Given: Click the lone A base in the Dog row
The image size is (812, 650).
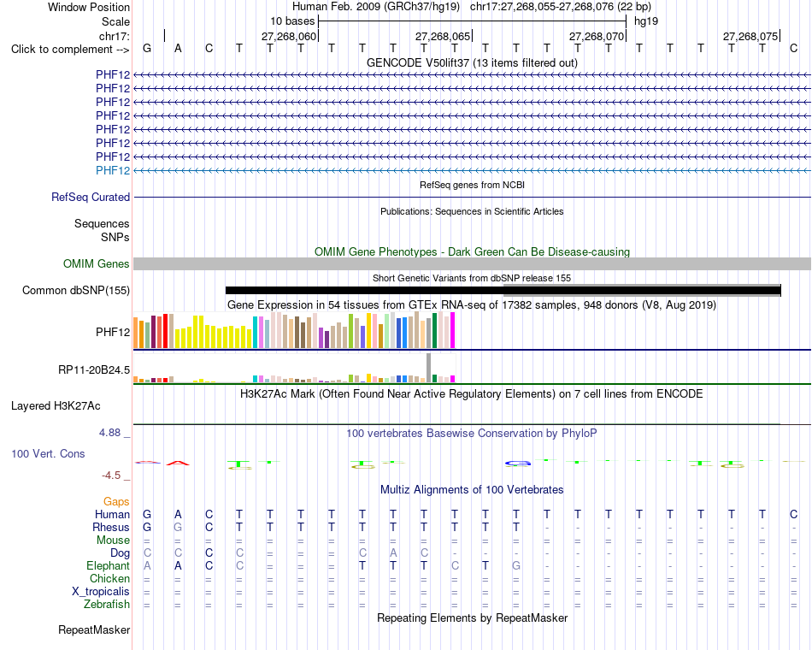Looking at the screenshot, I should pos(393,553).
